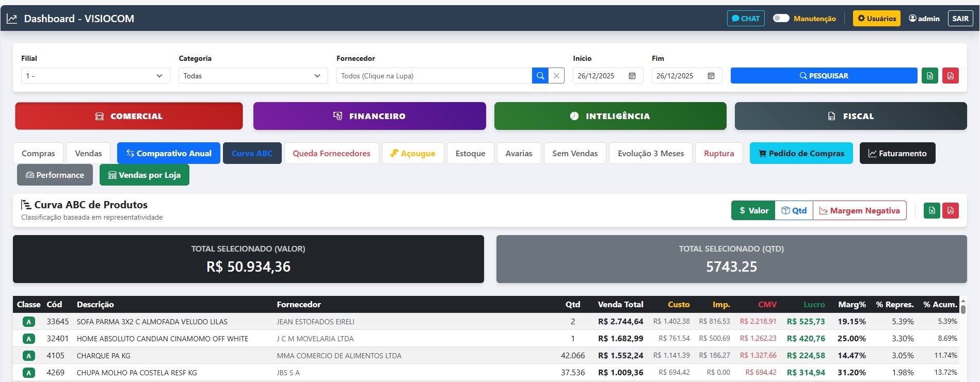Open calendar picker in Início date field

point(632,76)
